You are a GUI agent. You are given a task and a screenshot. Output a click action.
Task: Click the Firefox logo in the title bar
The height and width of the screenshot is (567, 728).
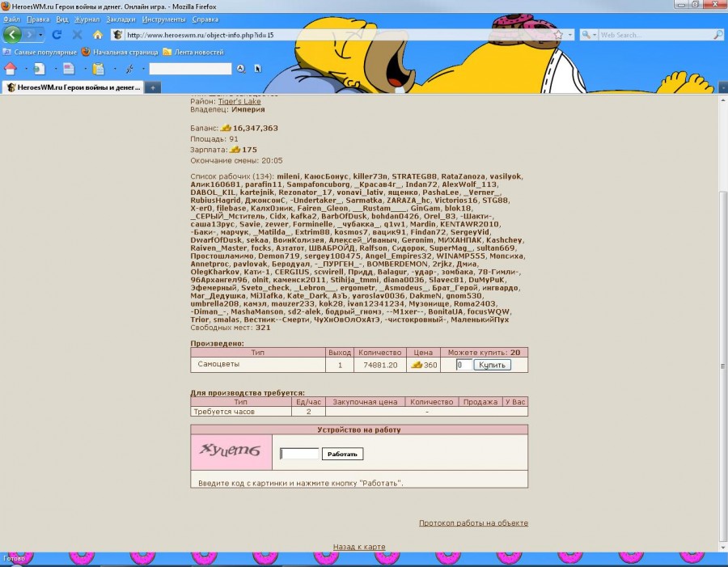(x=6, y=6)
